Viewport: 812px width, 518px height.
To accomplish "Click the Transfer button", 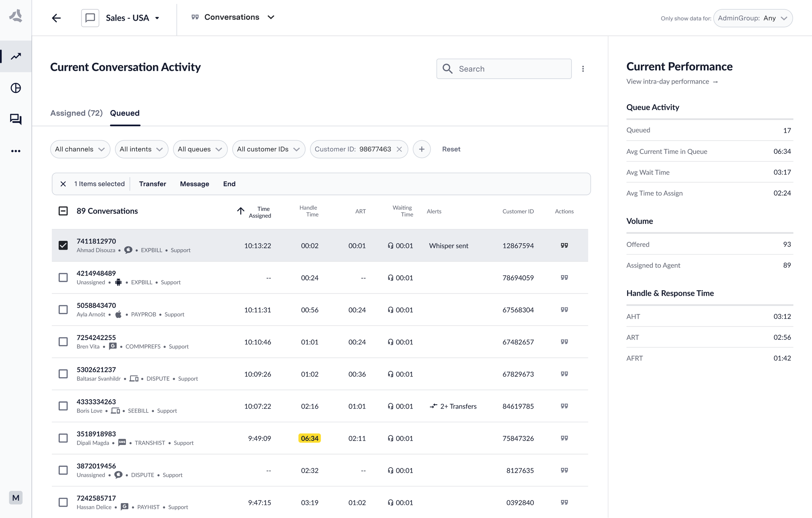I will 152,184.
